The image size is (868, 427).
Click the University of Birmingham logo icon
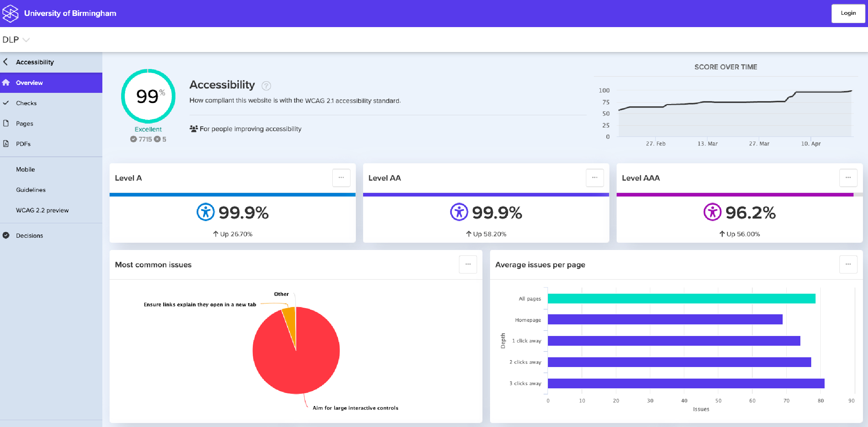coord(10,13)
